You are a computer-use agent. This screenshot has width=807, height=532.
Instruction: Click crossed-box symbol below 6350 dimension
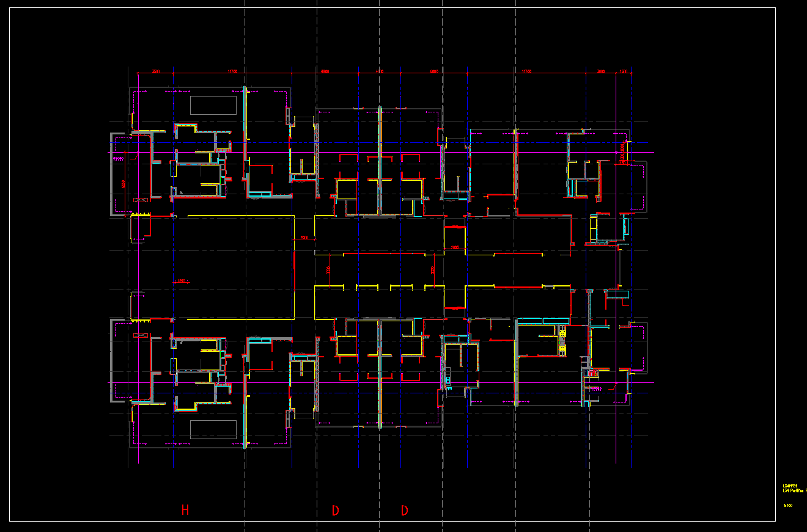(x=140, y=200)
